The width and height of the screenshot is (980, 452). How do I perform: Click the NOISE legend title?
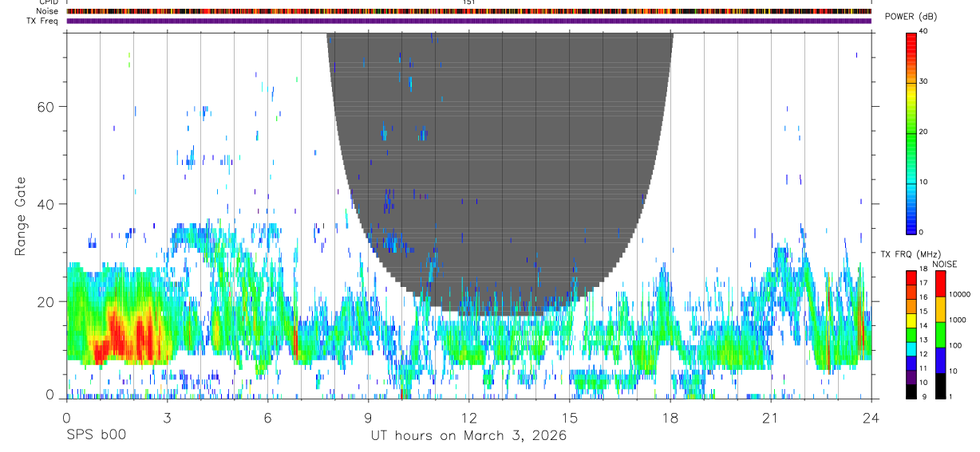(x=945, y=264)
